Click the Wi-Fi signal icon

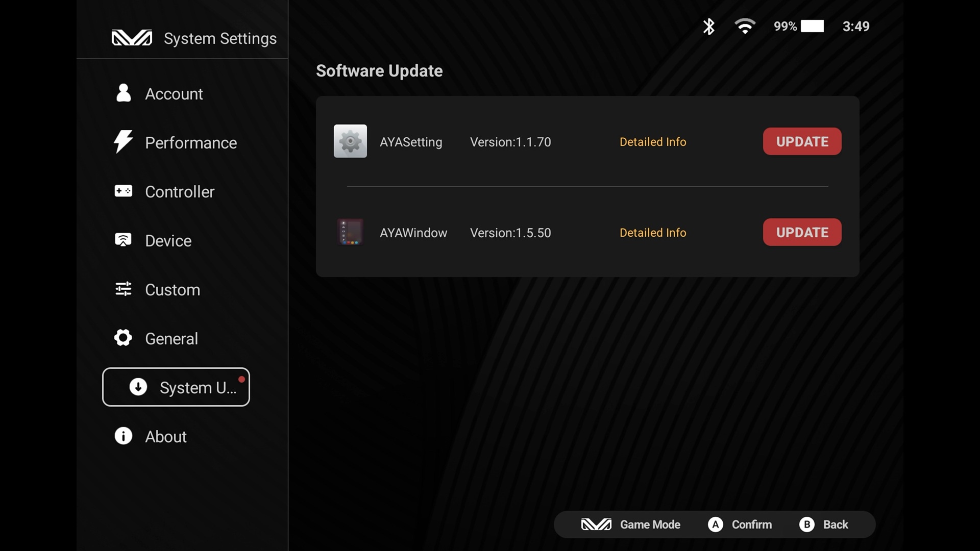tap(745, 27)
